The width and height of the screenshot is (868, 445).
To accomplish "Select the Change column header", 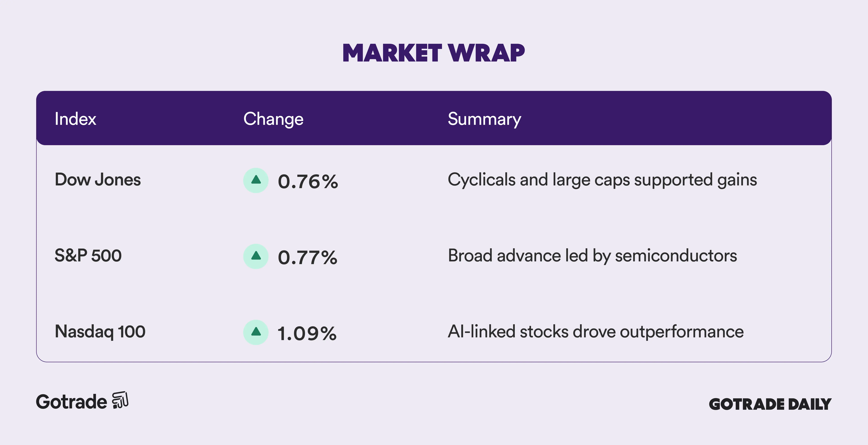I will (x=273, y=119).
